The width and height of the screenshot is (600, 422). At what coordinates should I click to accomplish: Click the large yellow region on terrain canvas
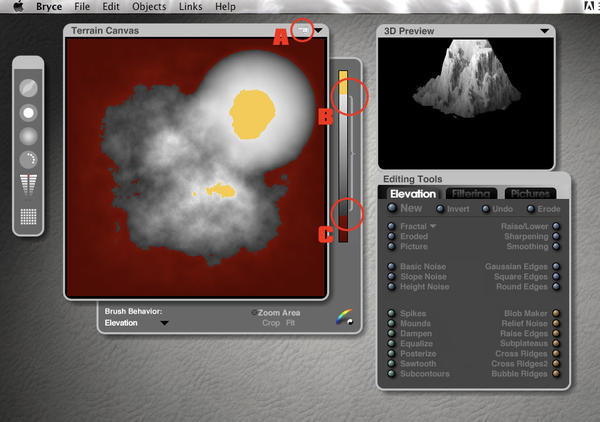click(x=252, y=114)
